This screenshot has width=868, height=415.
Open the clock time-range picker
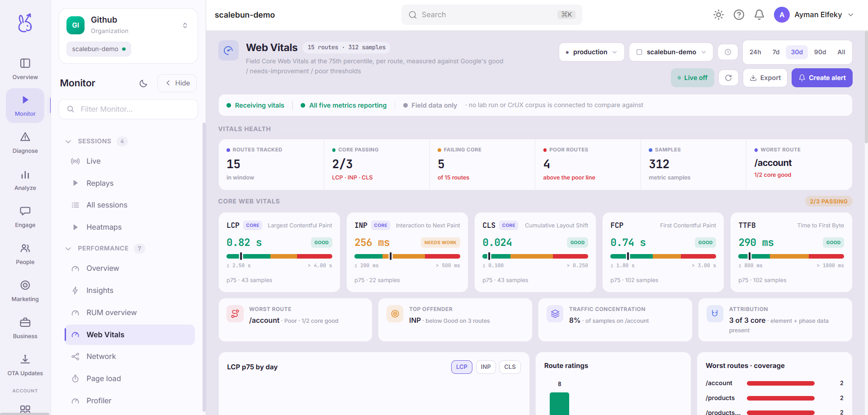[x=728, y=52]
